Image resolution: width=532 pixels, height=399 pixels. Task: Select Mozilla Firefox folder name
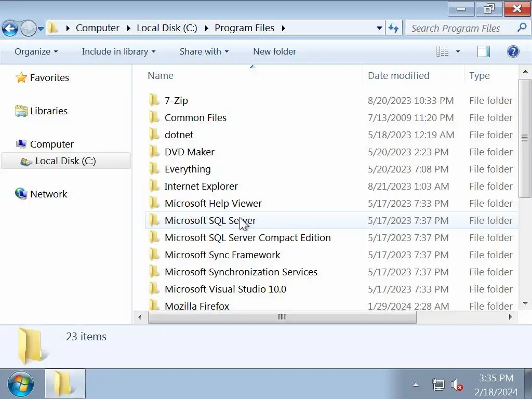197,306
